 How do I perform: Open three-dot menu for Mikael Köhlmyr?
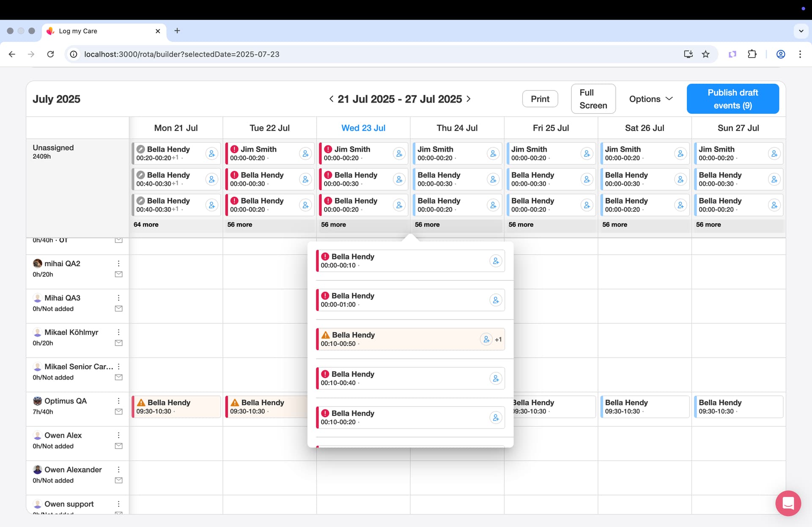119,332
